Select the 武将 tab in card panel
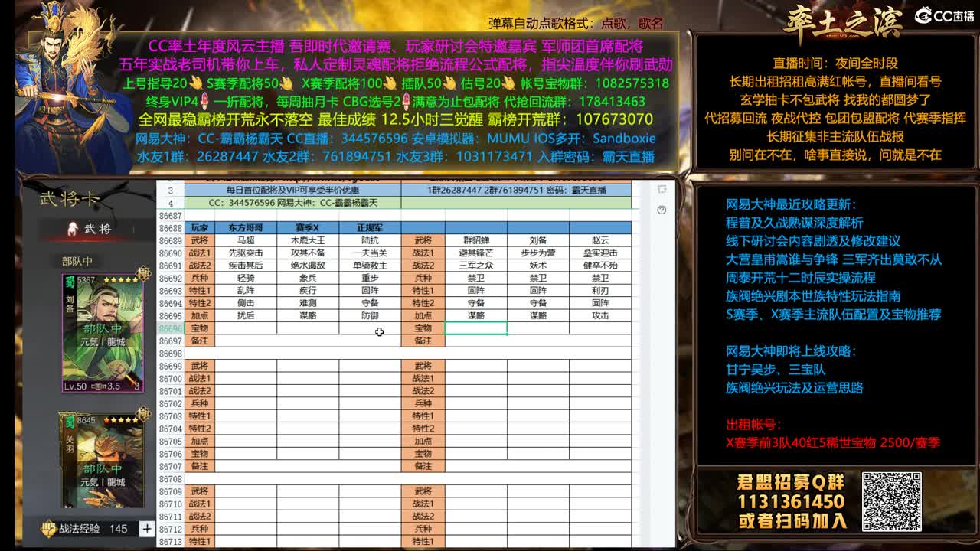The image size is (980, 551). pos(91,228)
